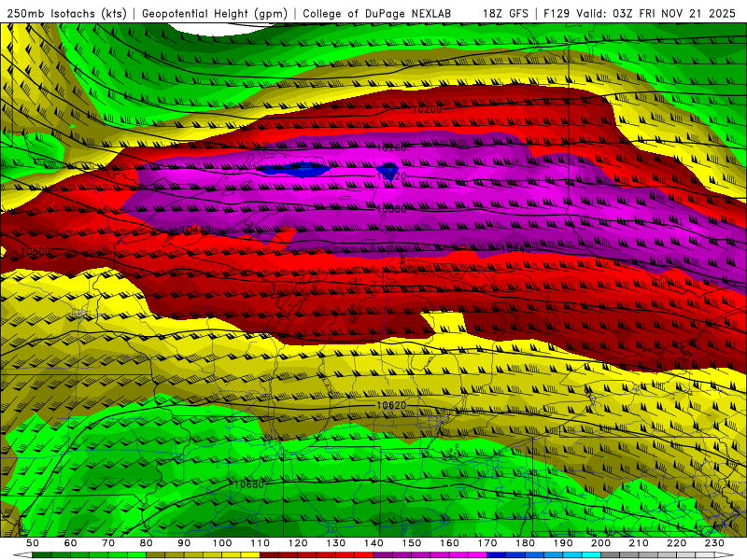The image size is (747, 560).
Task: Click the color bar label 150
Action: pyautogui.click(x=411, y=543)
